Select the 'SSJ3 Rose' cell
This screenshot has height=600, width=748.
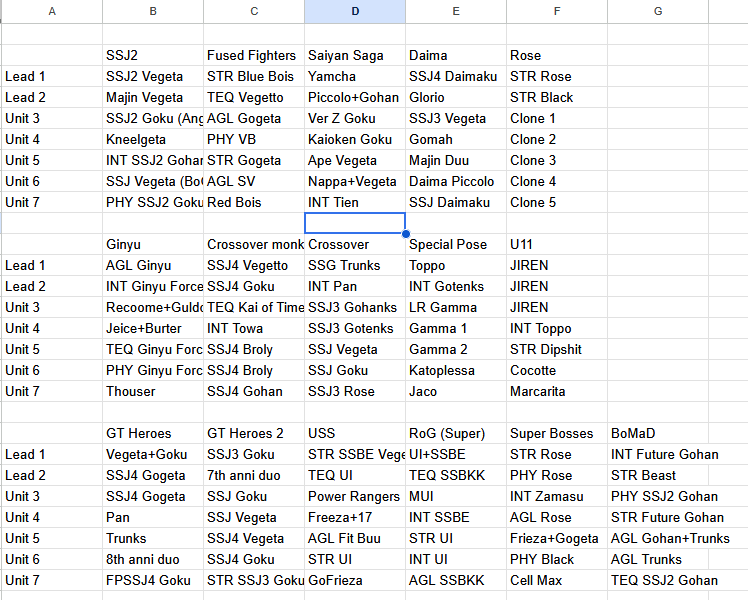(355, 391)
